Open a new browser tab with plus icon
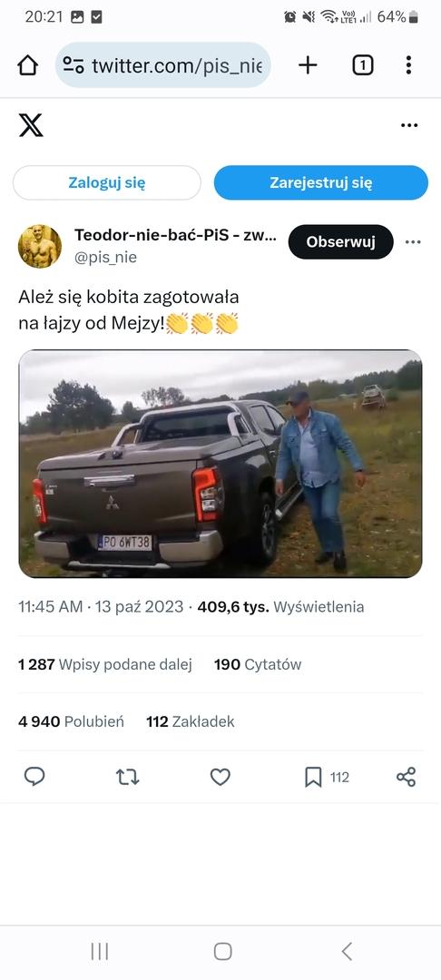Image resolution: width=441 pixels, height=980 pixels. coord(308,65)
